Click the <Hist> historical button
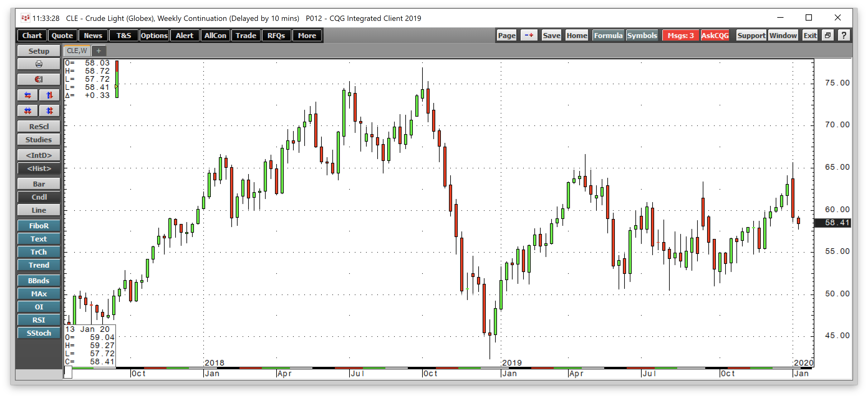The height and width of the screenshot is (398, 868). tap(39, 168)
